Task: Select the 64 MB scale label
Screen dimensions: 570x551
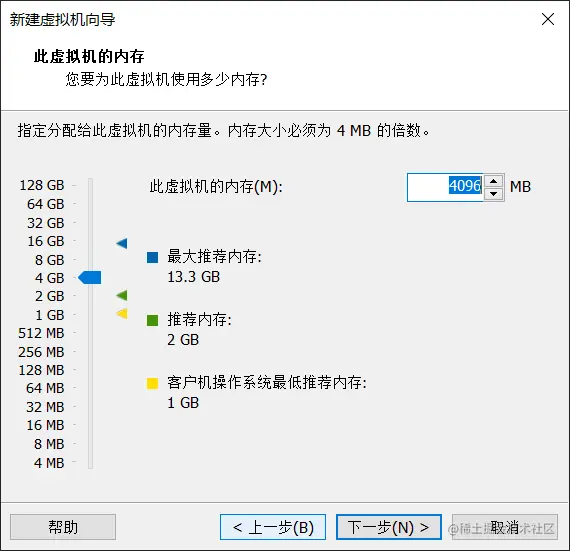Action: (45, 388)
